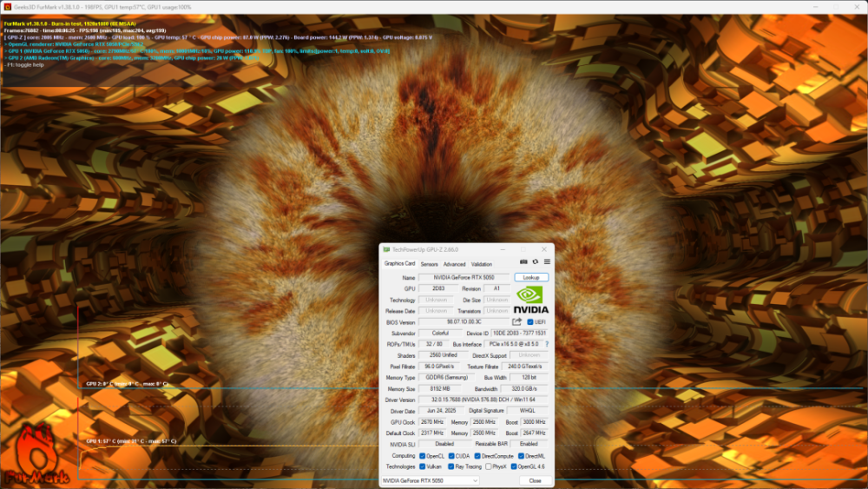
Task: Click the Driver Date field
Action: point(441,411)
